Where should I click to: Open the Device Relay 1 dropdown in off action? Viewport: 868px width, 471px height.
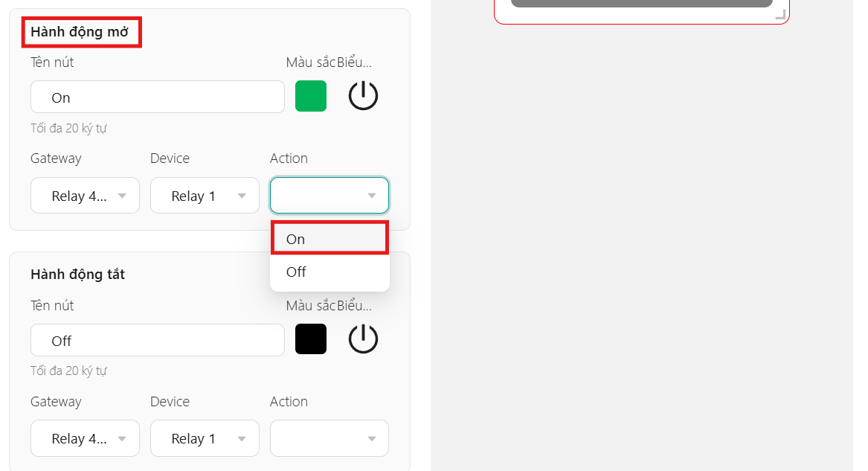point(205,438)
